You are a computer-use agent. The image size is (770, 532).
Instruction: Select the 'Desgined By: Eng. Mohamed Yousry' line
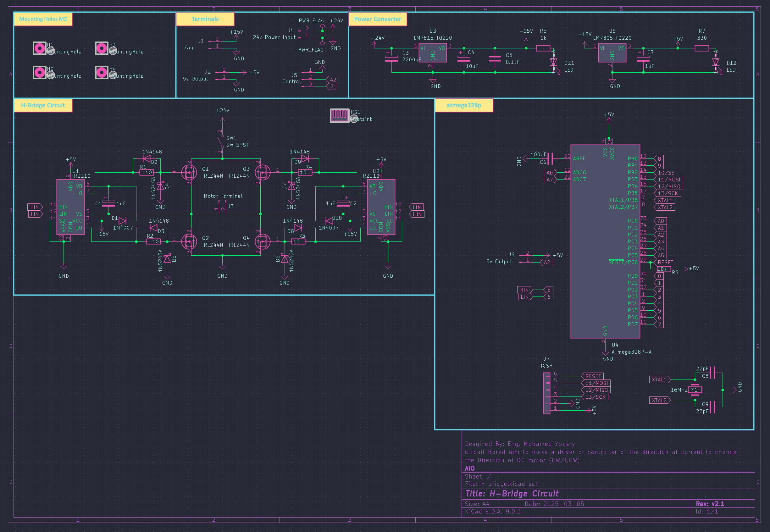pos(520,444)
